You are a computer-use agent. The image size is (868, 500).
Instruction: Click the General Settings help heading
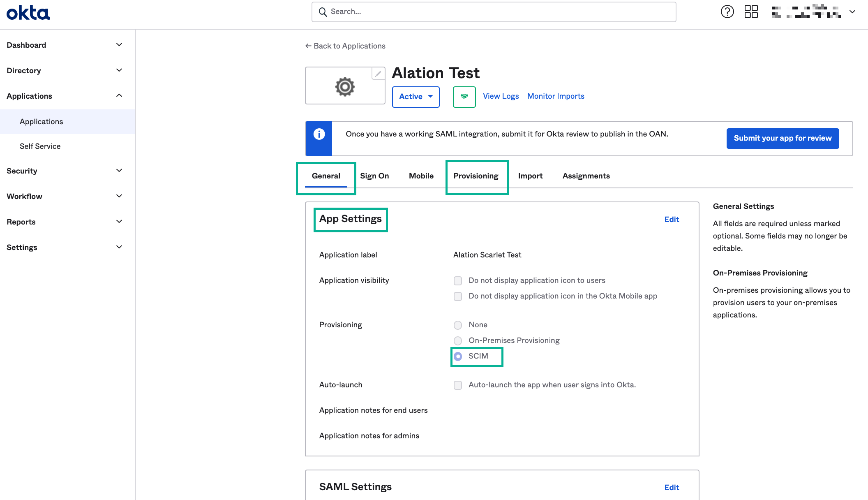(x=743, y=206)
